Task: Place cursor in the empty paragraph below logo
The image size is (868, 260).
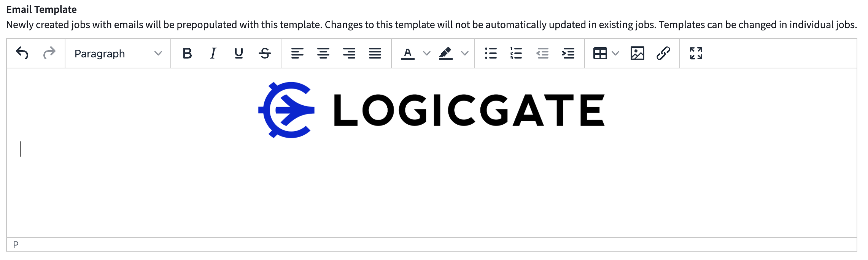Action: (431, 149)
